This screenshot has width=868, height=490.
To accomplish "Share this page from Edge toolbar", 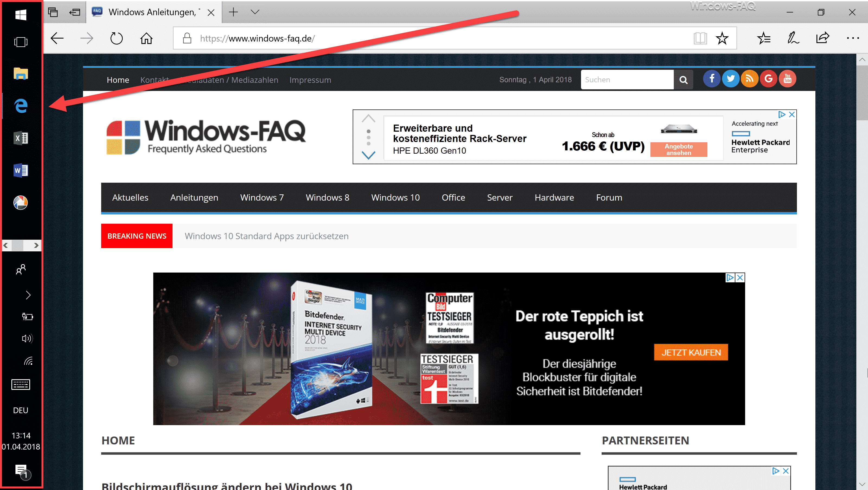I will 822,38.
